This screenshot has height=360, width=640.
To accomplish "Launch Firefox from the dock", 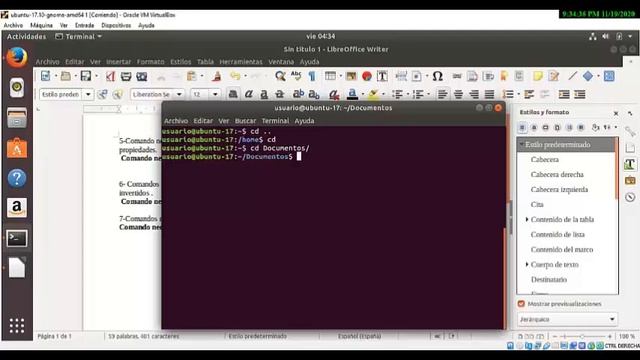I will pos(17,58).
